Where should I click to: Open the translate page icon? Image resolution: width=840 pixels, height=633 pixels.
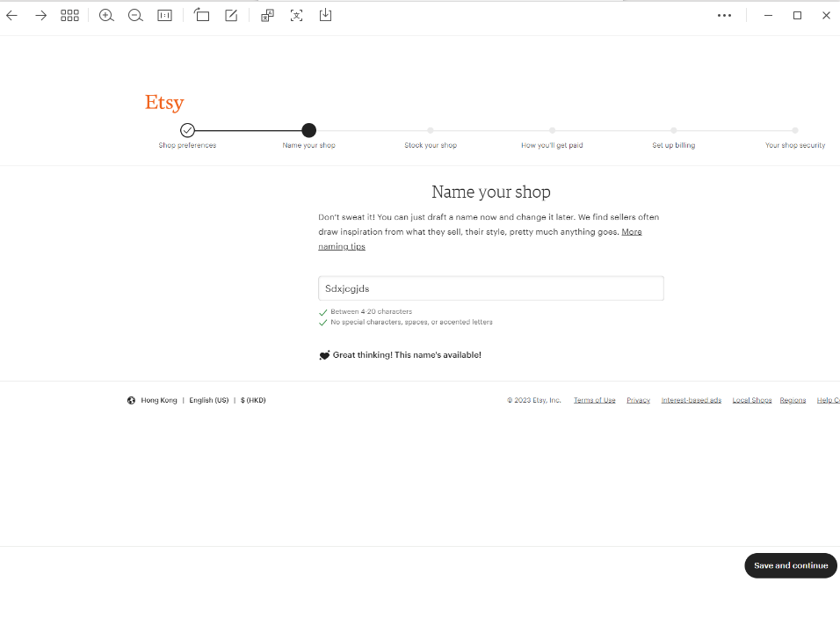(x=266, y=15)
